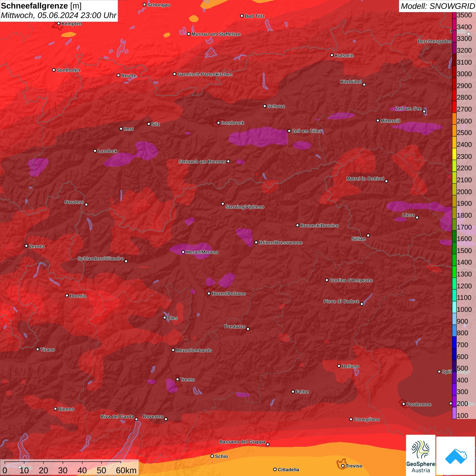Click the 1500 m green legend swatch
Image resolution: width=476 pixels, height=476 pixels.
(x=454, y=248)
